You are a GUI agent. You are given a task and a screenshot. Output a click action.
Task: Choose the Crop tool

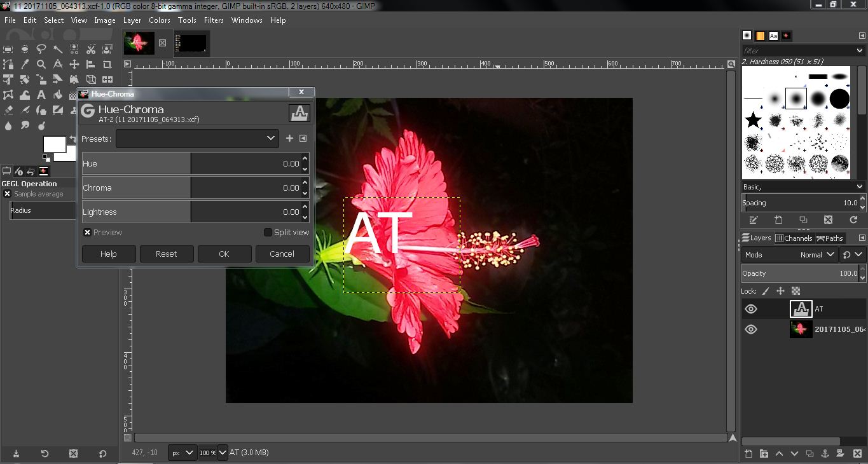pyautogui.click(x=106, y=64)
